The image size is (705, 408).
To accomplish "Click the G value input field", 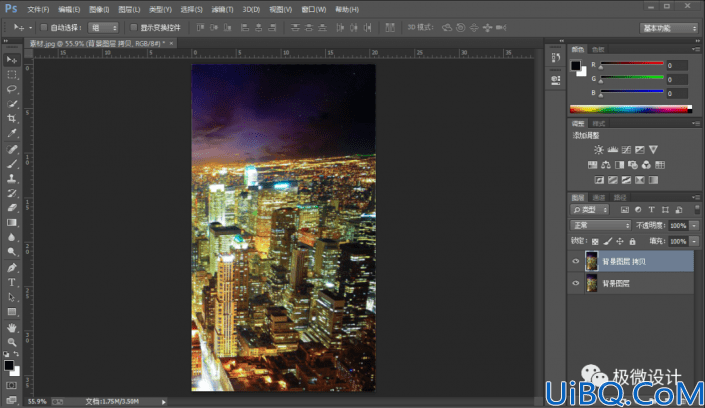I will click(x=677, y=80).
